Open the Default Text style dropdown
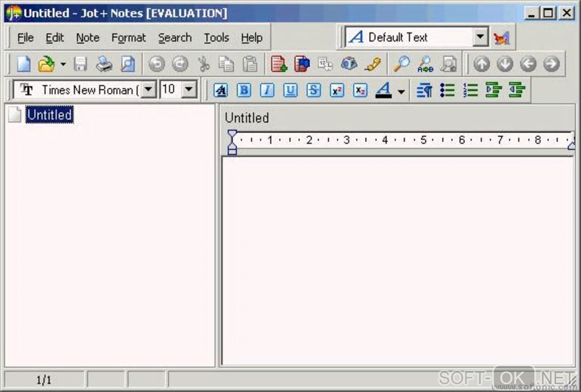This screenshot has height=392, width=581. [x=480, y=37]
